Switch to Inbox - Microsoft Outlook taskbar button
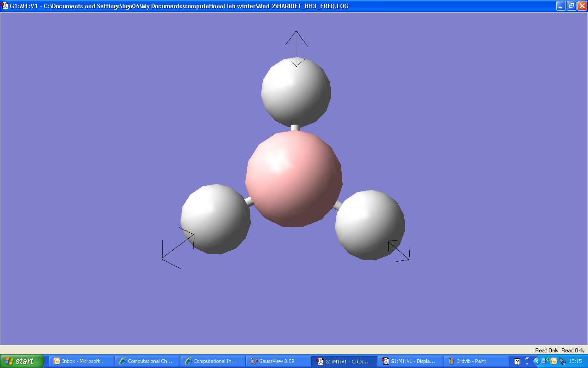This screenshot has width=588, height=368. 81,361
